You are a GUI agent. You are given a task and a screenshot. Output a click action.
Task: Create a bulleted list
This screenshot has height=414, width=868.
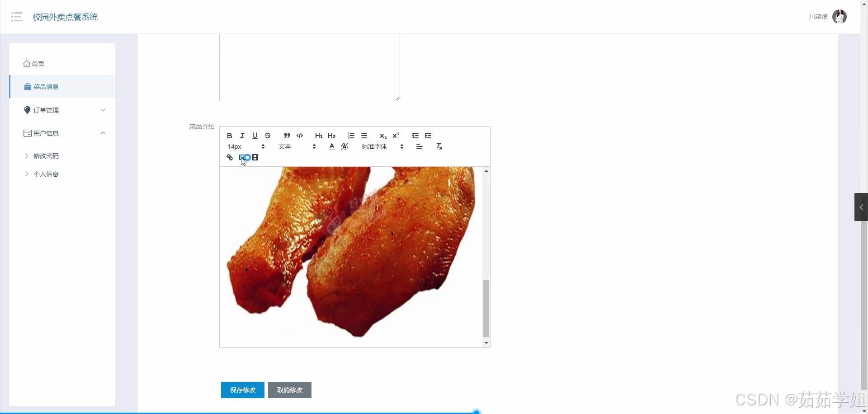tap(364, 136)
